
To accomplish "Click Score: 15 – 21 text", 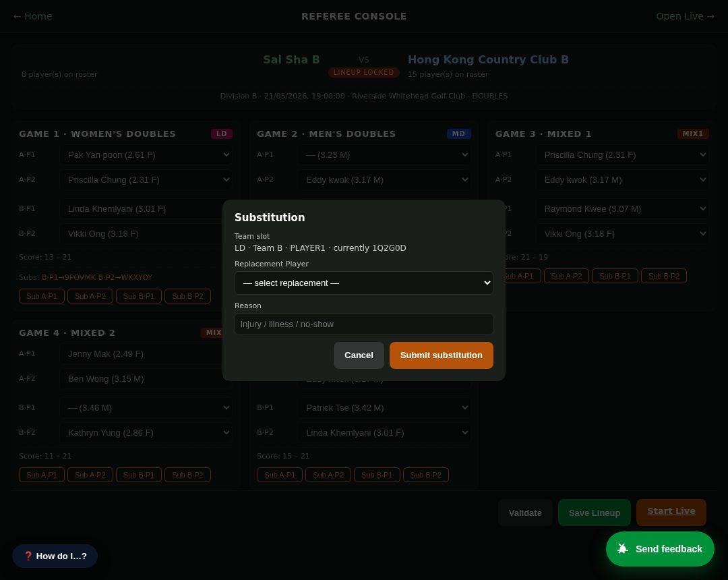I will tap(283, 456).
